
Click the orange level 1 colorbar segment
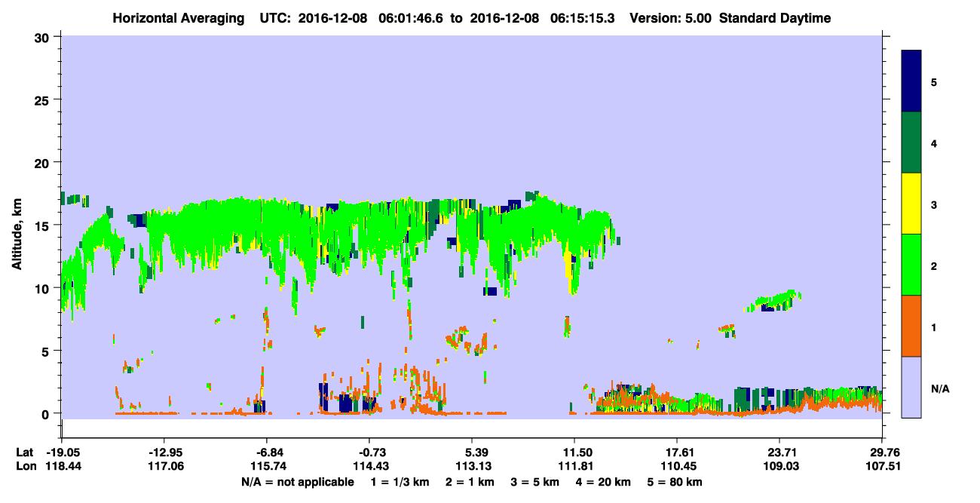(x=911, y=326)
